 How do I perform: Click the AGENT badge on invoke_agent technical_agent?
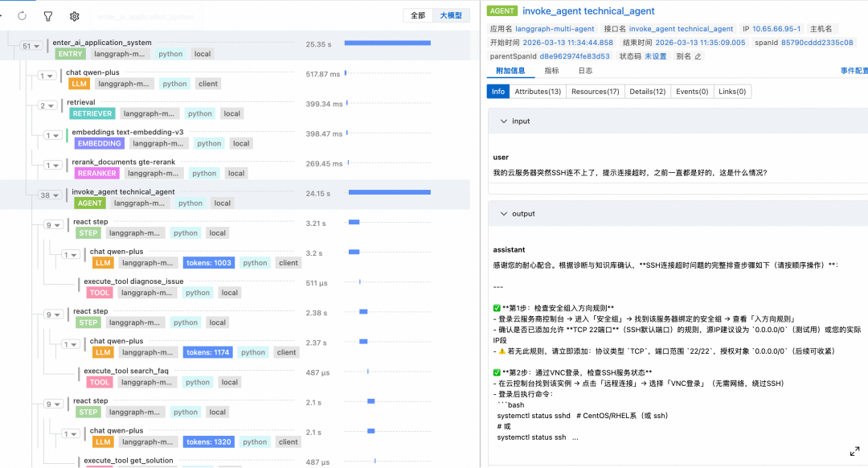coord(89,203)
